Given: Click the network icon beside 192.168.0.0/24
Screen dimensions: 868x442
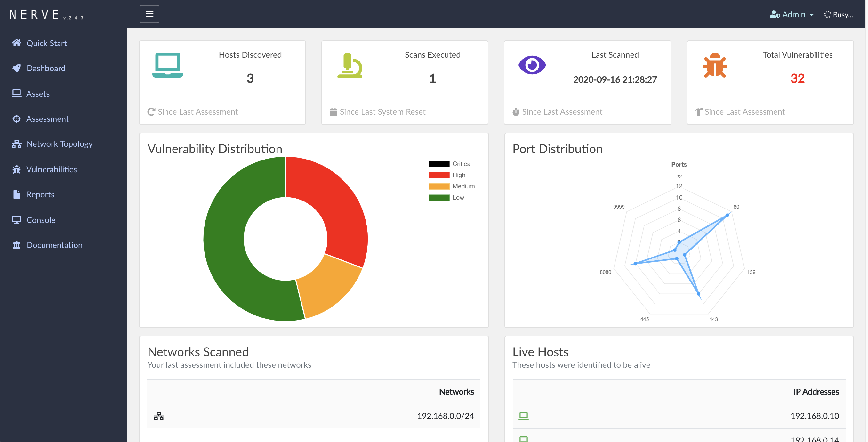Looking at the screenshot, I should point(159,416).
